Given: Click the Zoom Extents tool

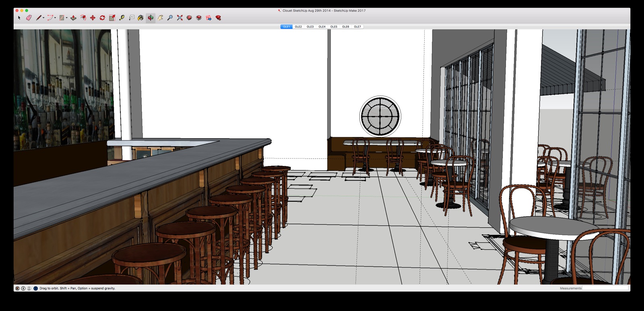Looking at the screenshot, I should tap(180, 18).
